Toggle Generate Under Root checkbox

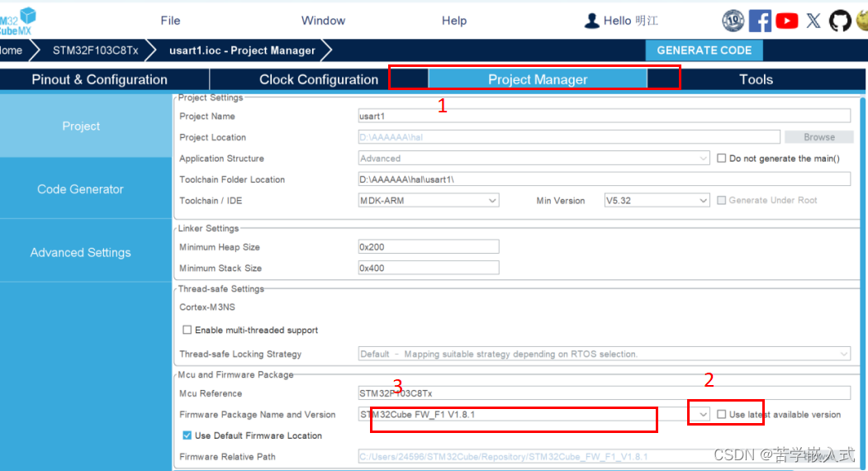coord(721,200)
